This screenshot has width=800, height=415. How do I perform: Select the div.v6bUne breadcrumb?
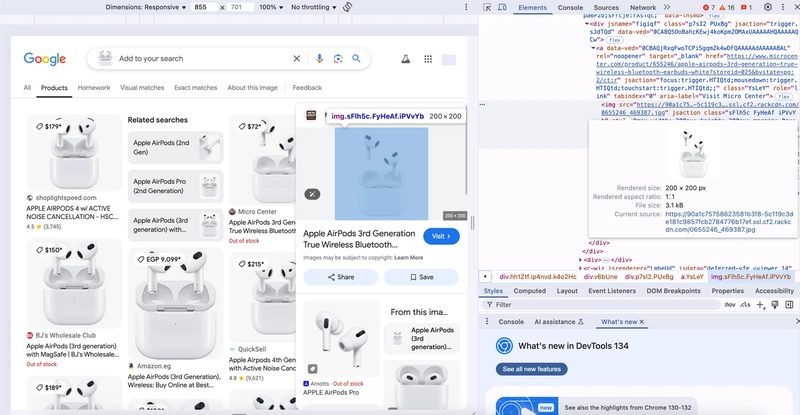(601, 277)
